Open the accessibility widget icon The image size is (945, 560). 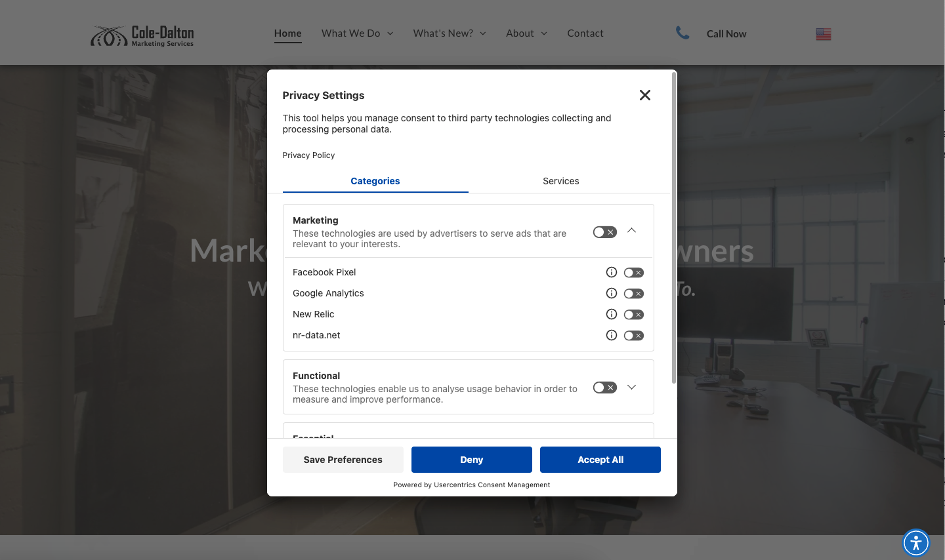[x=916, y=543]
